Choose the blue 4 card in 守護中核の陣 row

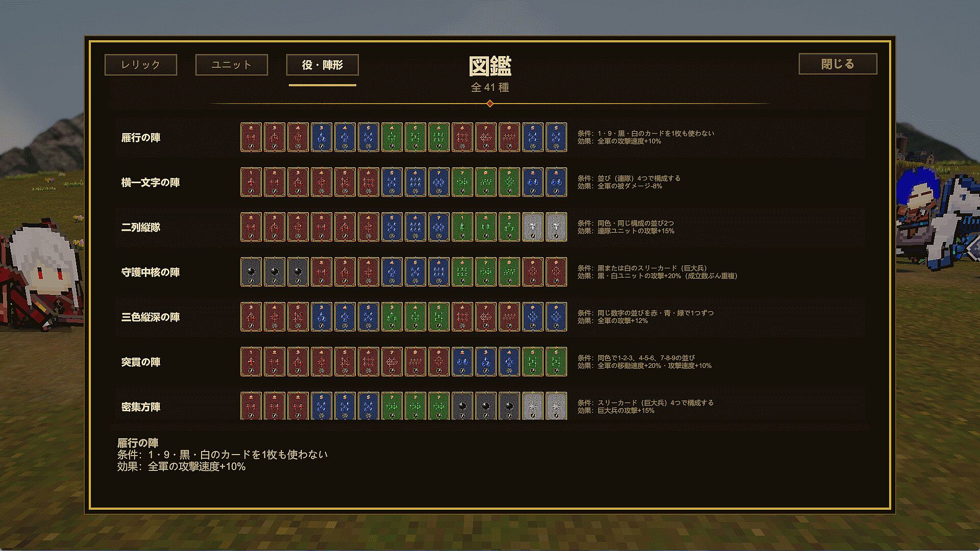[x=392, y=272]
